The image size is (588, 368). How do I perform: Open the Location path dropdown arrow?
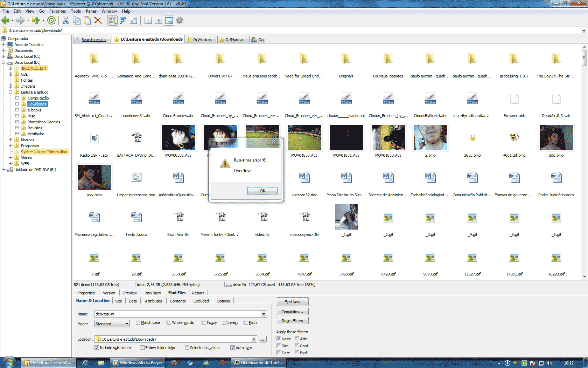[254, 339]
